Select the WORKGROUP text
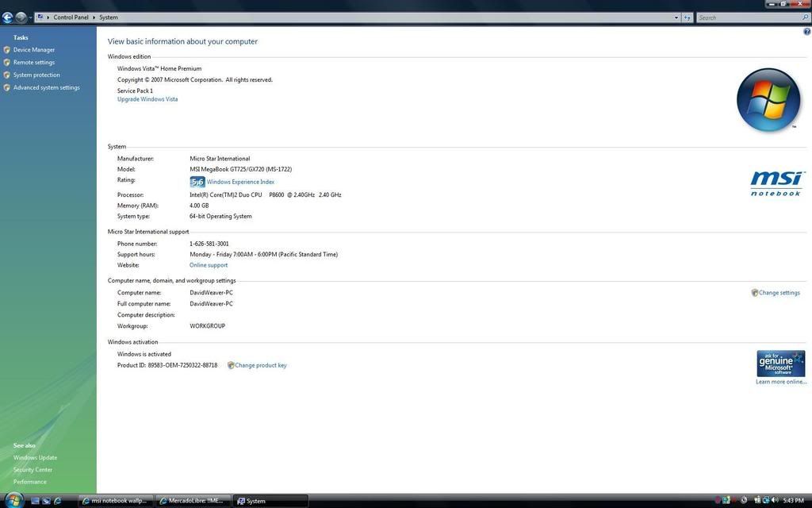The width and height of the screenshot is (812, 508). pyautogui.click(x=208, y=326)
